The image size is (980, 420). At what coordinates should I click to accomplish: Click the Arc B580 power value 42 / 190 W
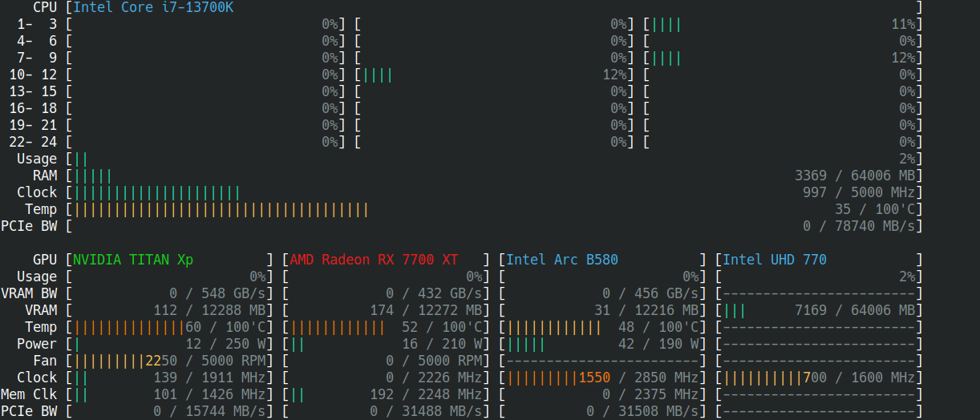pyautogui.click(x=658, y=344)
